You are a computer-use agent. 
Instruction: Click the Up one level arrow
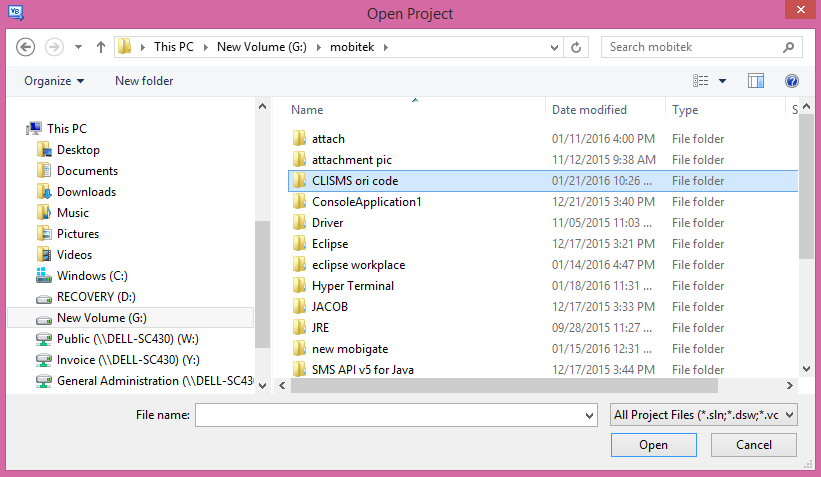tap(101, 47)
